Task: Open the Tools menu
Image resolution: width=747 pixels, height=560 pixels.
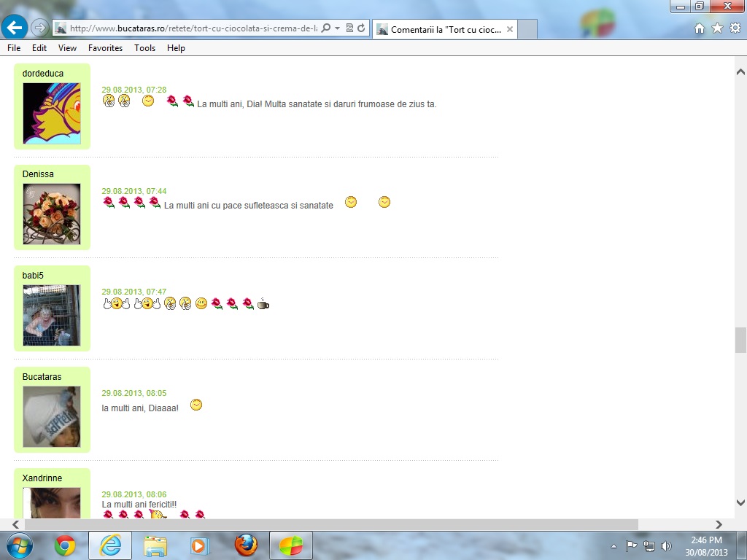Action: (x=144, y=48)
